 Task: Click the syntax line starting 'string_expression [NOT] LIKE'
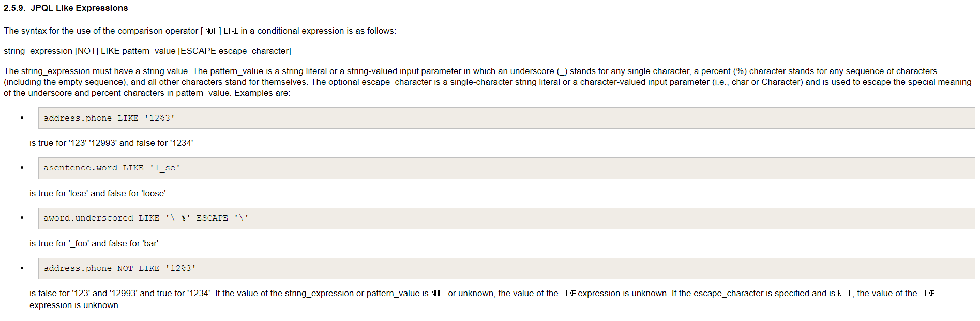147,51
